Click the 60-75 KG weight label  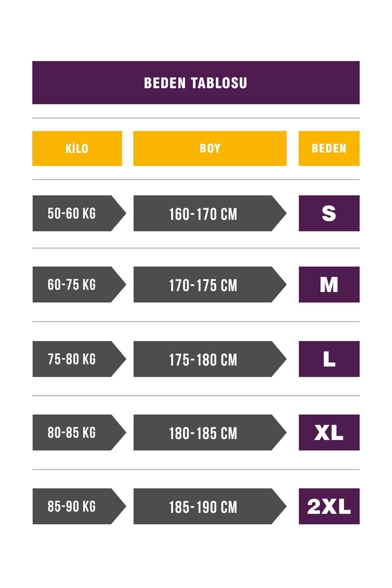72,285
